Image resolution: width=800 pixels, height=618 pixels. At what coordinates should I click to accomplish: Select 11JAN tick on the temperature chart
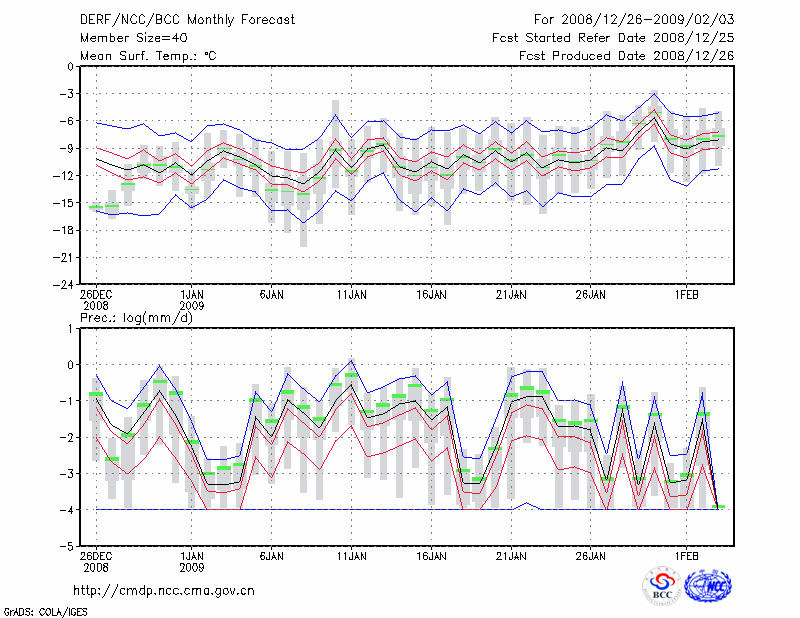pyautogui.click(x=351, y=295)
